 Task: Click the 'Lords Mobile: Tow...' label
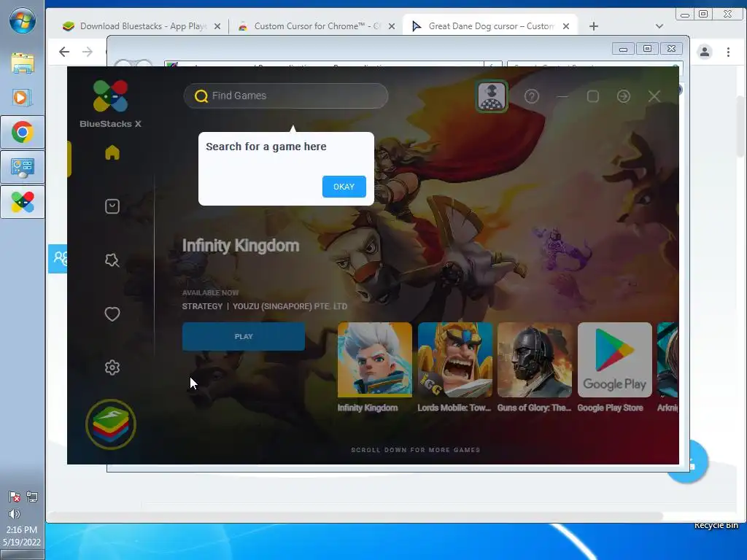tap(454, 408)
